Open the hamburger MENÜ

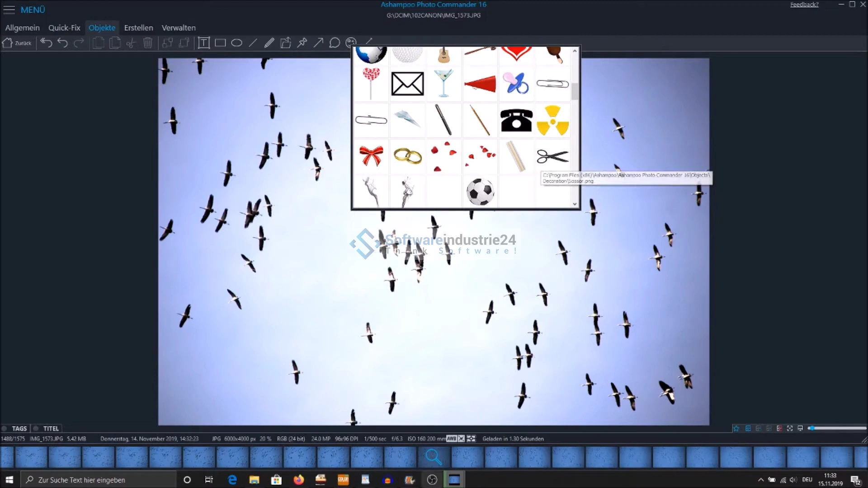point(9,9)
